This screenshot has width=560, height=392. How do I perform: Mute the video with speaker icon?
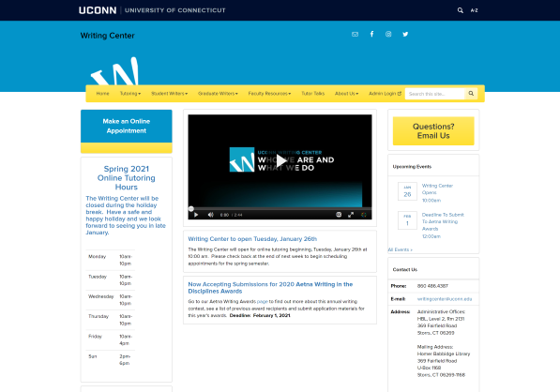click(211, 215)
